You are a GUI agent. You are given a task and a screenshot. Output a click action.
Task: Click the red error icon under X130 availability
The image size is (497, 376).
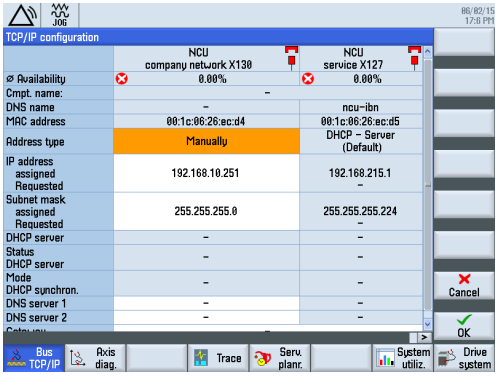pos(122,79)
